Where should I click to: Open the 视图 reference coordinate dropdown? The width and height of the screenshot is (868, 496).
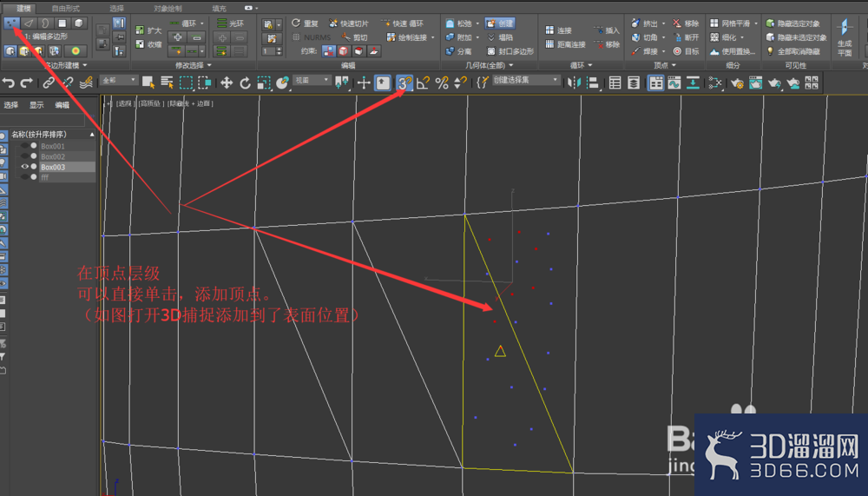click(x=312, y=81)
